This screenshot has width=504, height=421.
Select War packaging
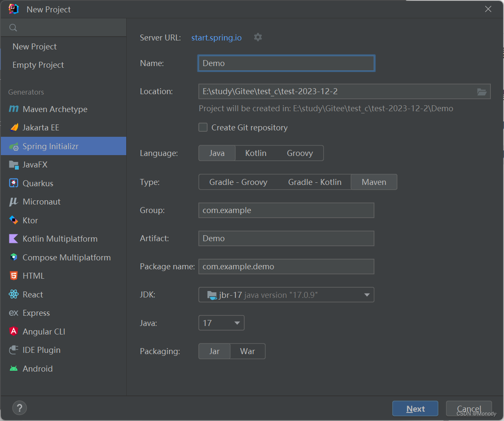click(247, 351)
